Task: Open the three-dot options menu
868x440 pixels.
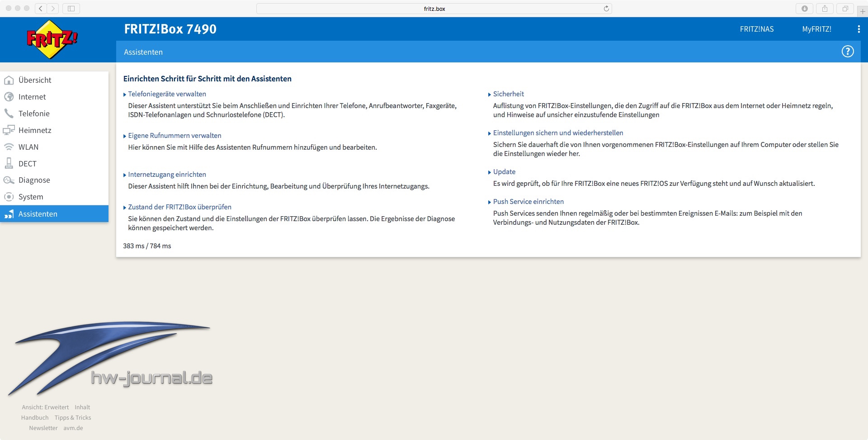Action: [859, 29]
